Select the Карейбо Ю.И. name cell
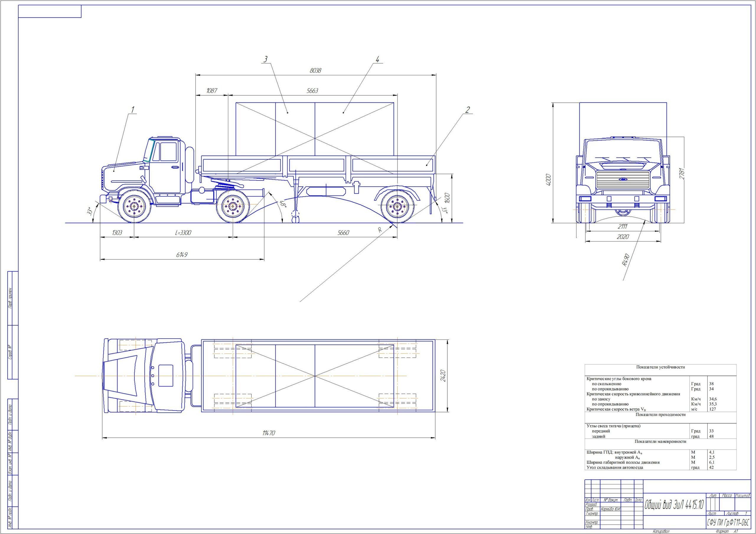Screen dimensions: 756x534 coord(611,518)
